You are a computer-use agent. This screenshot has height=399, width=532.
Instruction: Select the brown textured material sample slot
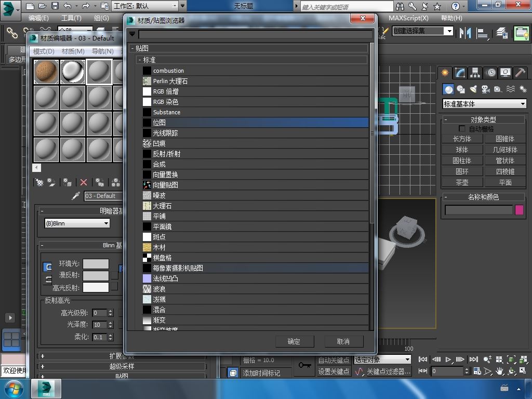pyautogui.click(x=46, y=72)
